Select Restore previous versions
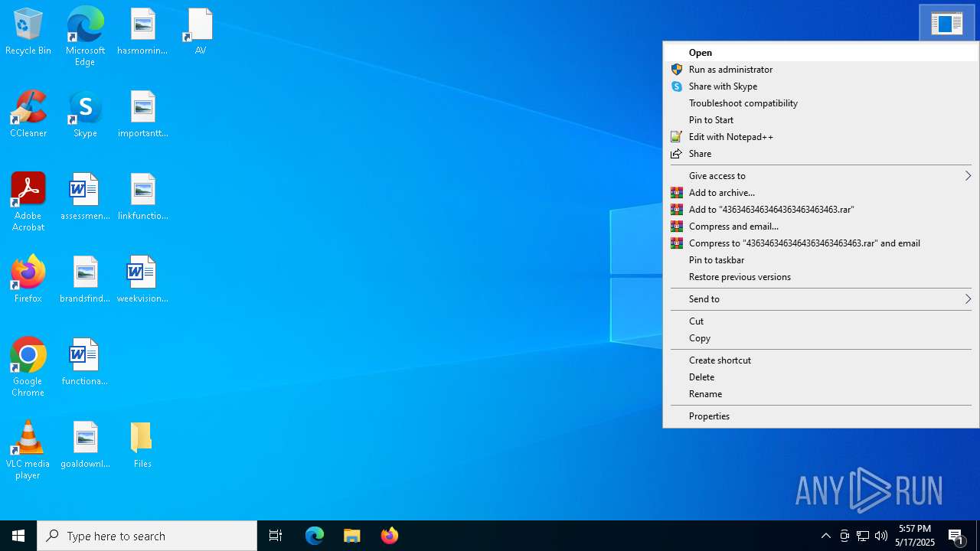This screenshot has width=980, height=551. point(821,277)
